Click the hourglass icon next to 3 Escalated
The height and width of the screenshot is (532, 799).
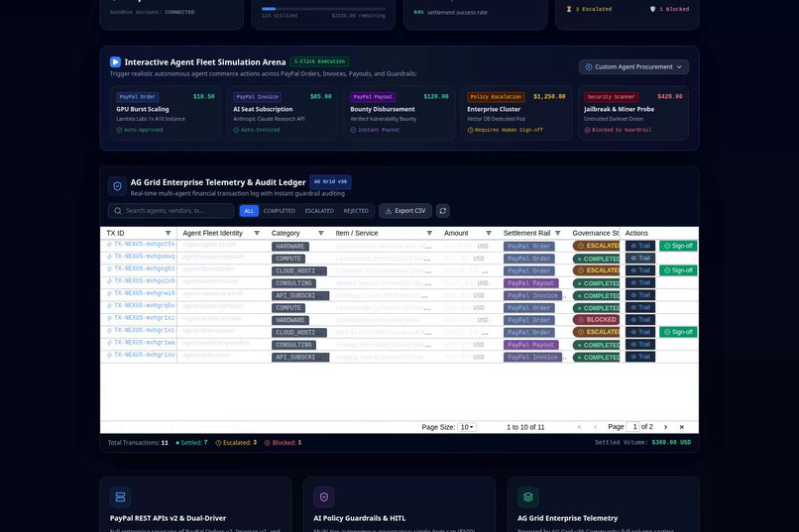coord(569,9)
